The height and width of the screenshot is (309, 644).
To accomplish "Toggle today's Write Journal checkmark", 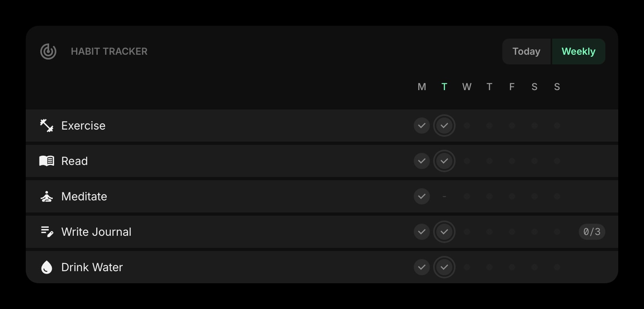I will 444,232.
